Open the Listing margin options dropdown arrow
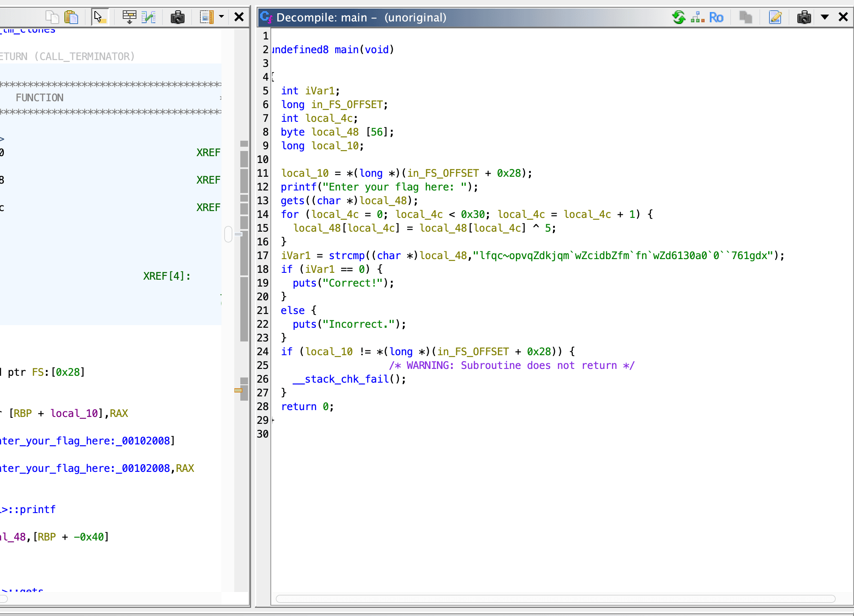 click(x=221, y=17)
